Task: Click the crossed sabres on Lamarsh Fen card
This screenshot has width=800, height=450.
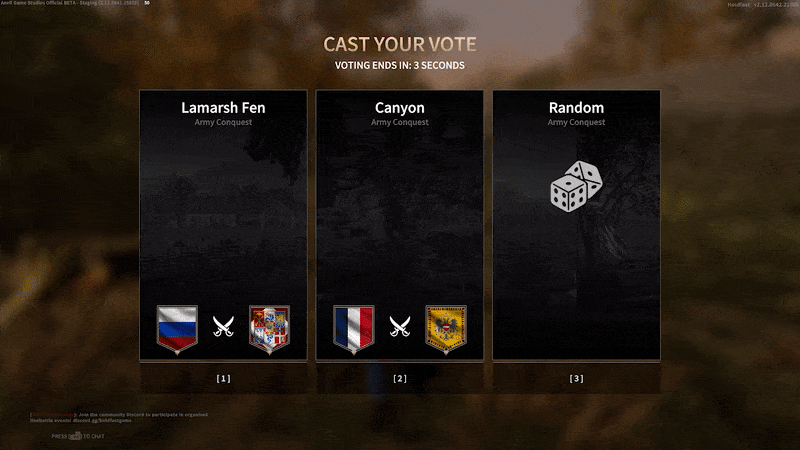Action: pyautogui.click(x=223, y=327)
